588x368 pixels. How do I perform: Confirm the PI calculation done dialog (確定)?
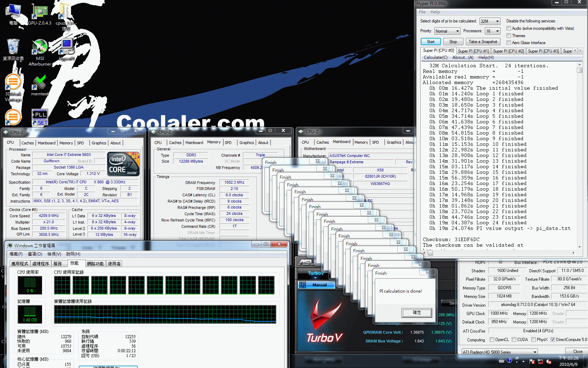(416, 313)
